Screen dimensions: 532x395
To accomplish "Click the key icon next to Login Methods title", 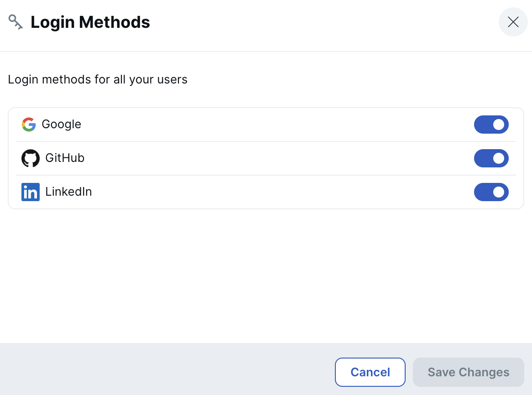I will click(15, 21).
